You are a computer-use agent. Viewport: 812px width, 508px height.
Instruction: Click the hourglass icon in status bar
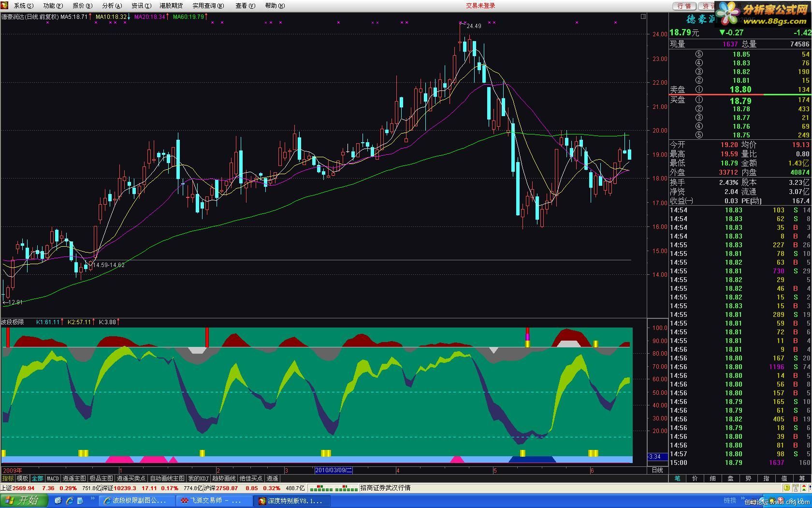click(x=796, y=488)
